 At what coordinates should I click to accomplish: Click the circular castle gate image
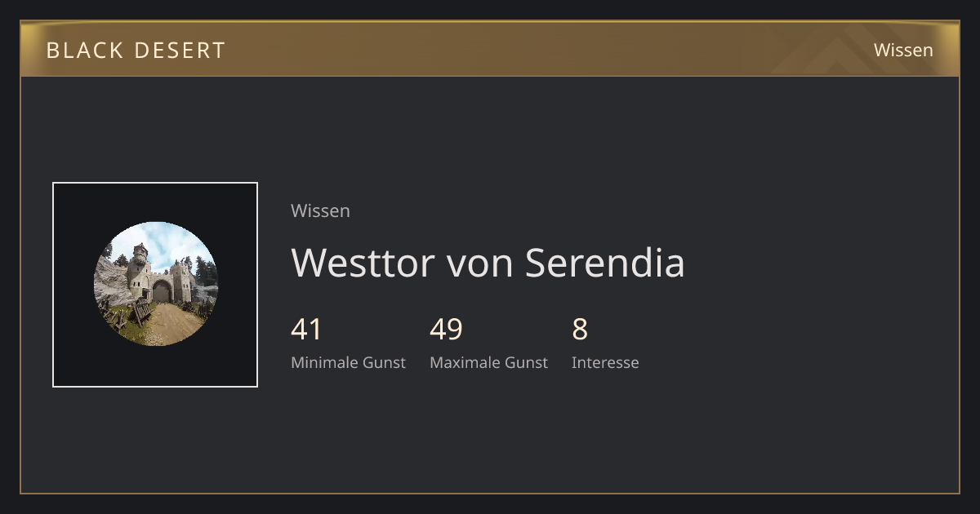(155, 284)
